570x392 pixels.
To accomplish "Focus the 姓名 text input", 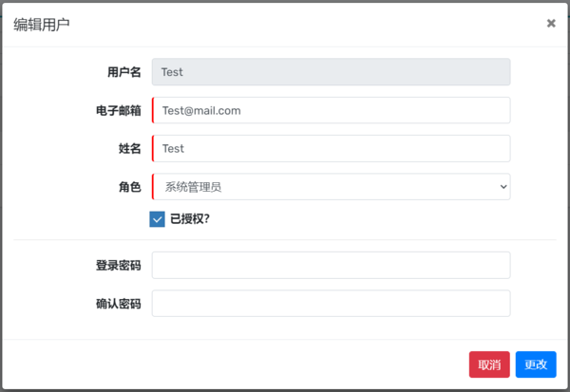I will pos(331,148).
